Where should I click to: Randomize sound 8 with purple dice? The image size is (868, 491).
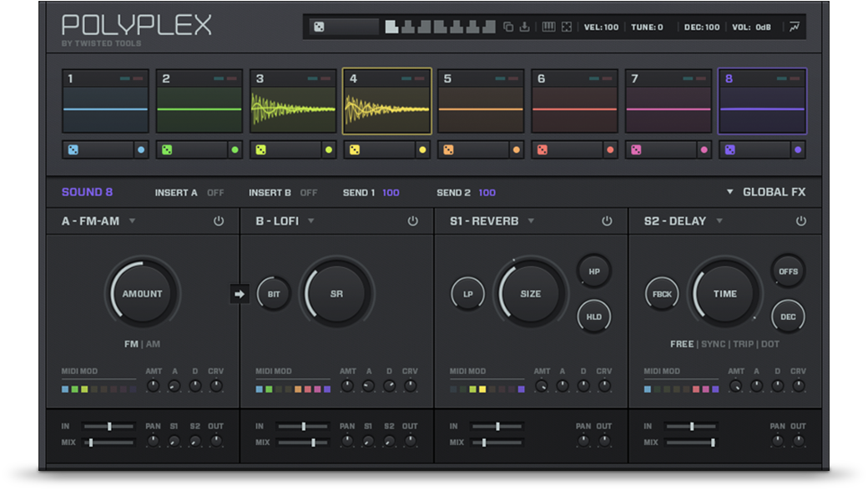point(730,149)
